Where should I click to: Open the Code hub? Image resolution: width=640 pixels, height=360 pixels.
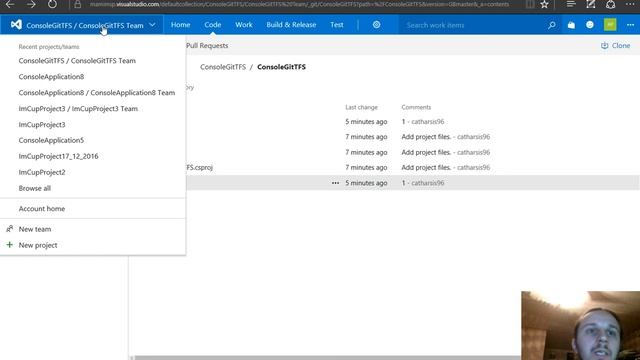pos(213,25)
